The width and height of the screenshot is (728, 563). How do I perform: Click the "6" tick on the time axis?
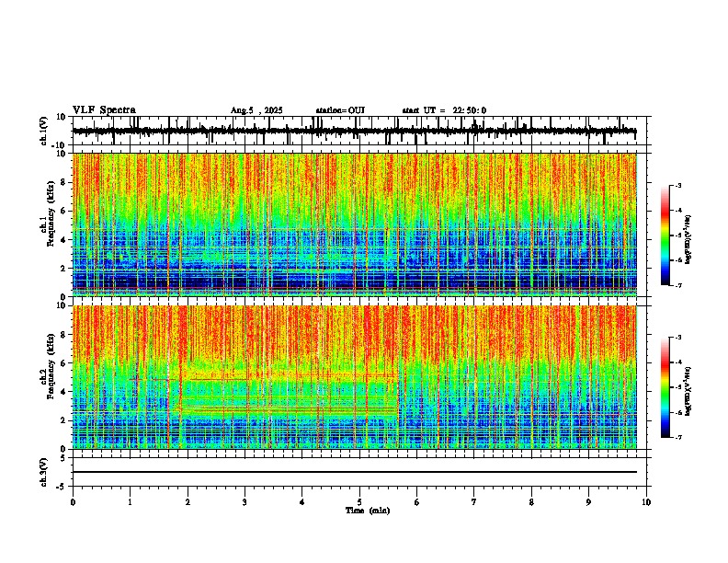click(417, 502)
